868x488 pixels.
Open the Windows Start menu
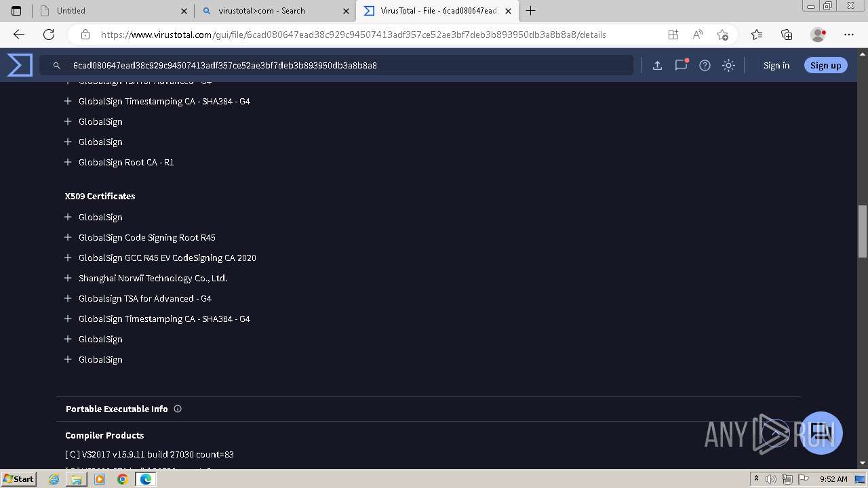pyautogui.click(x=19, y=479)
